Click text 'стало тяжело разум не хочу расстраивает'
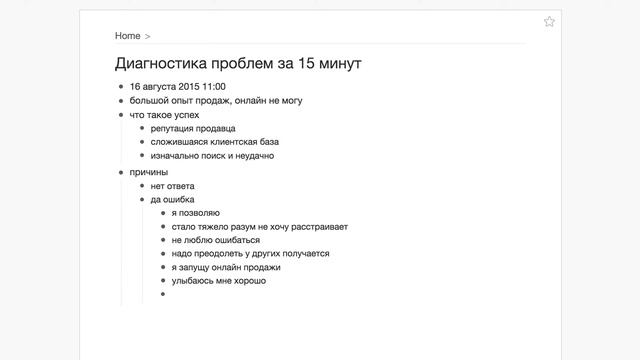The width and height of the screenshot is (640, 360). click(x=260, y=227)
